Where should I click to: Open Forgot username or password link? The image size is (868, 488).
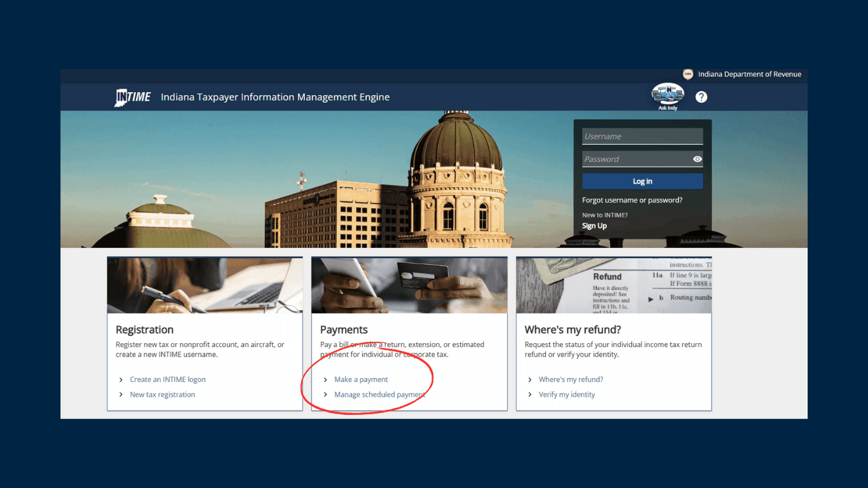click(x=632, y=200)
